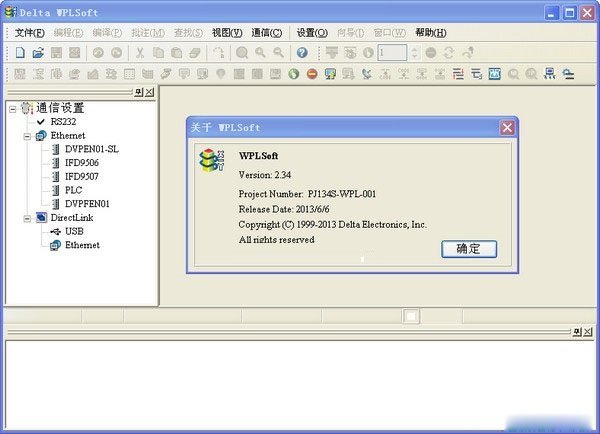
Task: Click the New file icon in toolbar
Action: point(20,52)
